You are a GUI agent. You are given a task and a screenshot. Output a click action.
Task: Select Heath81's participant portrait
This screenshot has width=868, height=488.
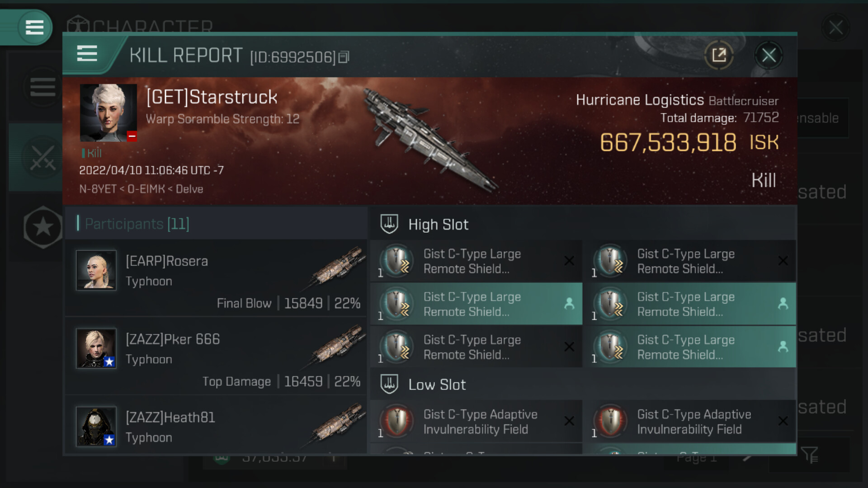pos(96,427)
